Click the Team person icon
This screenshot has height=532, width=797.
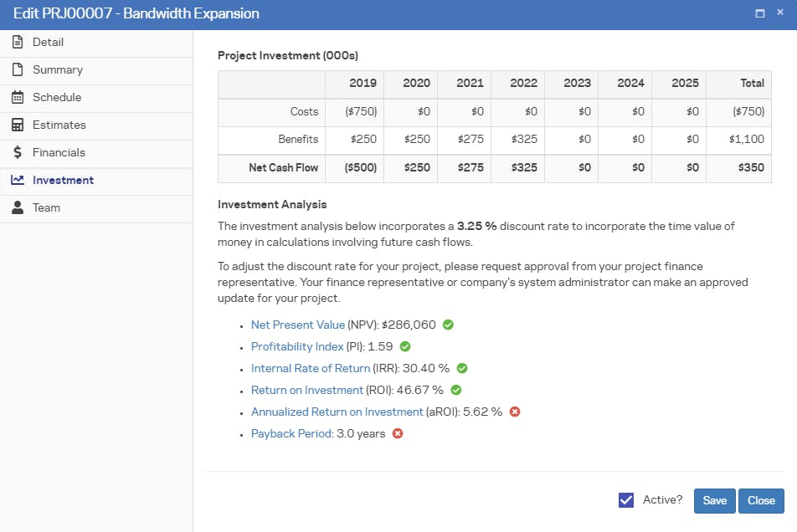[x=17, y=208]
